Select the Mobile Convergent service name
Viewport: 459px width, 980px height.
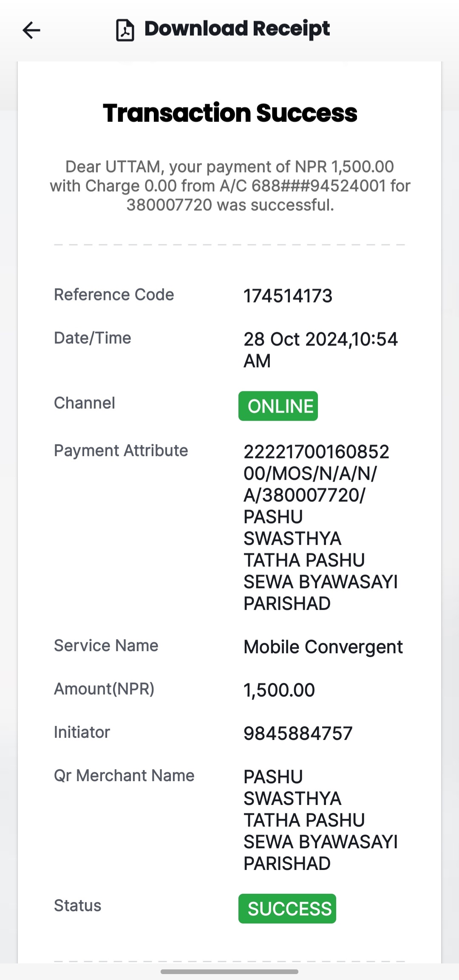coord(323,647)
